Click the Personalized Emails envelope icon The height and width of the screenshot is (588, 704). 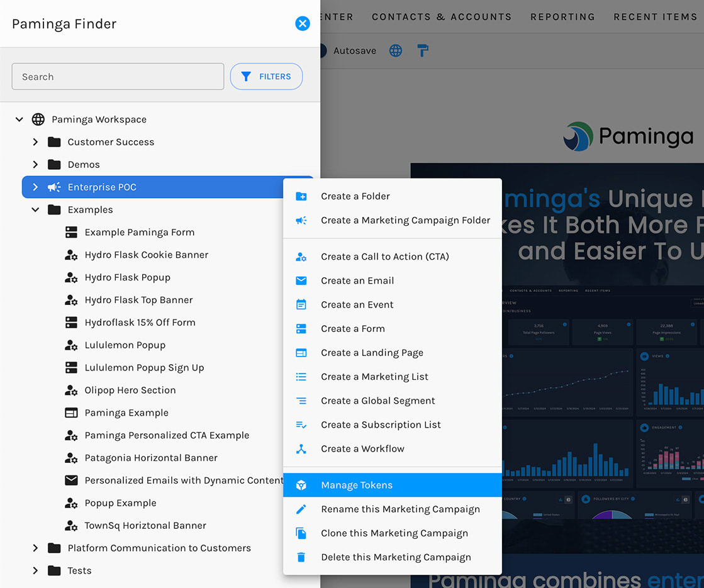(x=71, y=480)
